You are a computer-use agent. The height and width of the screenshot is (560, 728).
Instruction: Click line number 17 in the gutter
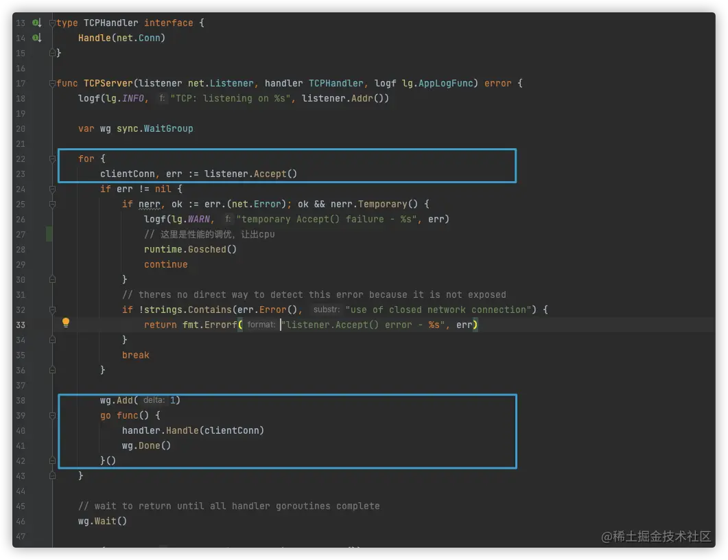point(21,84)
